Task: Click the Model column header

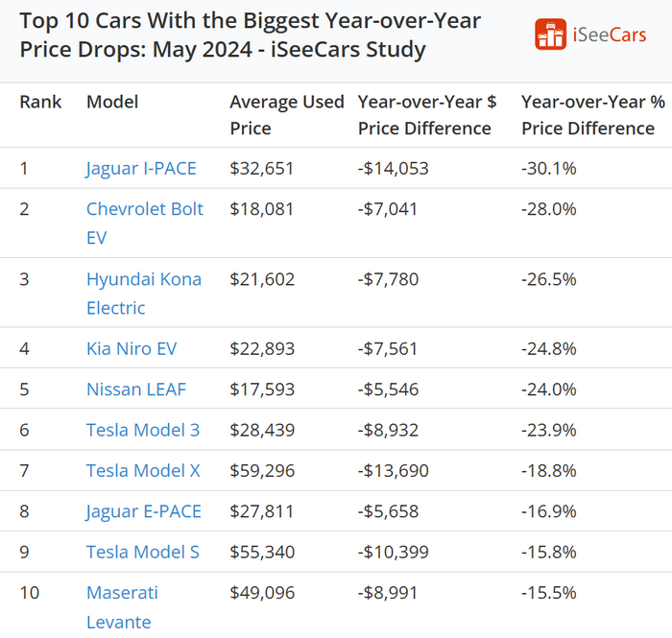Action: pyautogui.click(x=112, y=102)
